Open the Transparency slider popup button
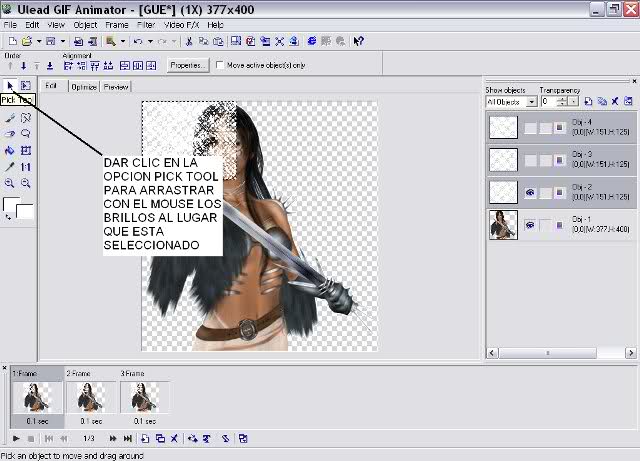The image size is (640, 461). coord(573,102)
